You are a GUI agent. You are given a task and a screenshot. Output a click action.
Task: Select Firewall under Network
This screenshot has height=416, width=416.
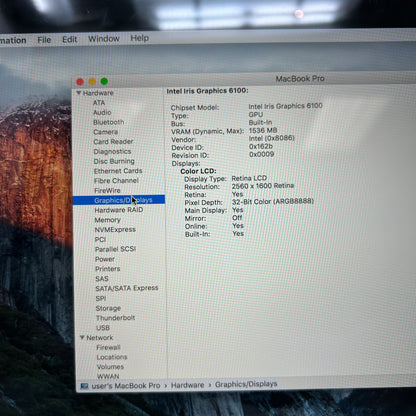coord(108,347)
